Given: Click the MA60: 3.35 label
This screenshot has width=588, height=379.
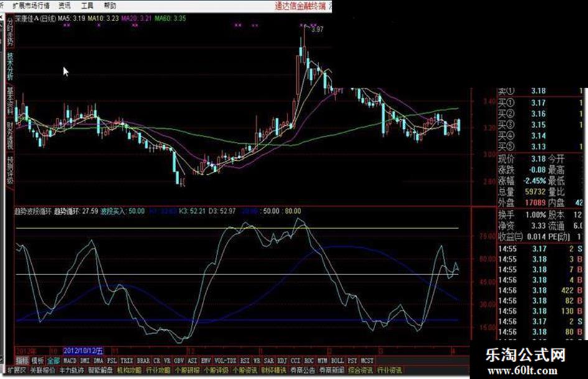Looking at the screenshot, I should click(170, 18).
